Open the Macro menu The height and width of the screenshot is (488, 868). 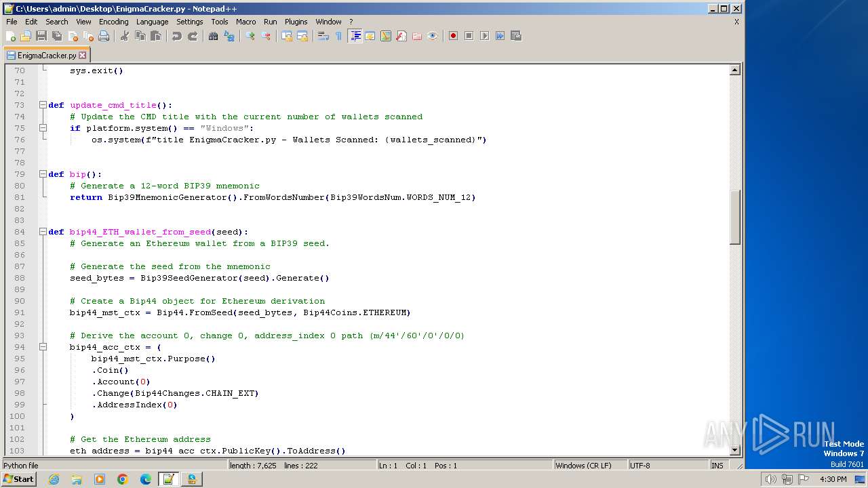pyautogui.click(x=245, y=22)
